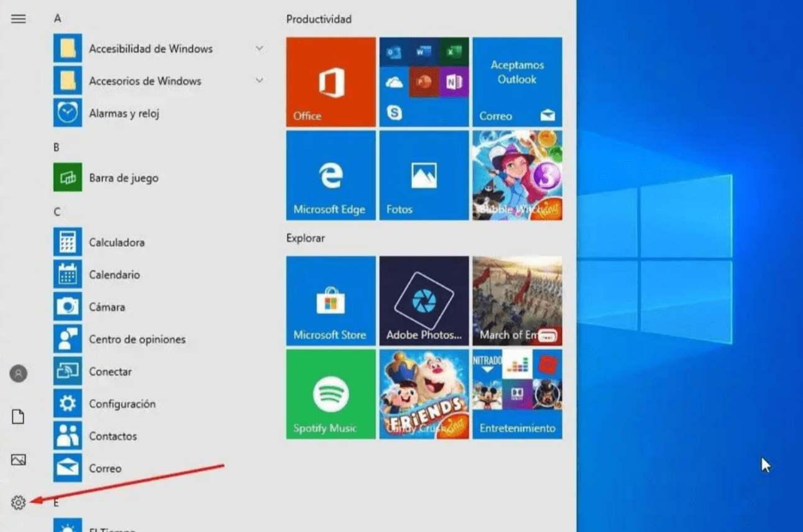This screenshot has width=803, height=532.
Task: Select Centro de opiniones text label
Action: pos(137,339)
